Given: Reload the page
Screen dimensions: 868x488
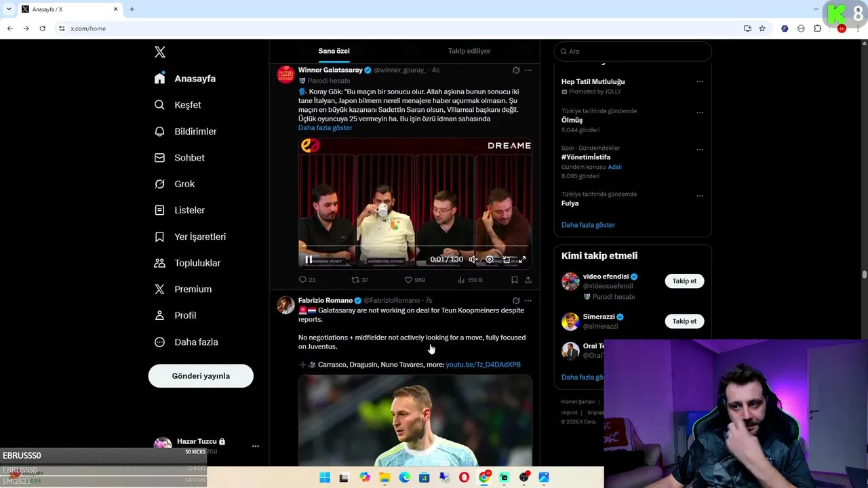Looking at the screenshot, I should [42, 28].
